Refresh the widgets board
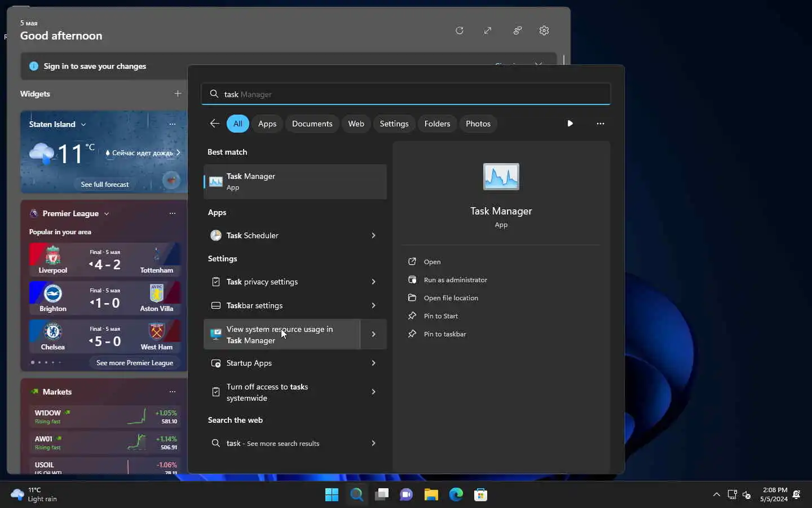The width and height of the screenshot is (812, 508). click(x=460, y=30)
